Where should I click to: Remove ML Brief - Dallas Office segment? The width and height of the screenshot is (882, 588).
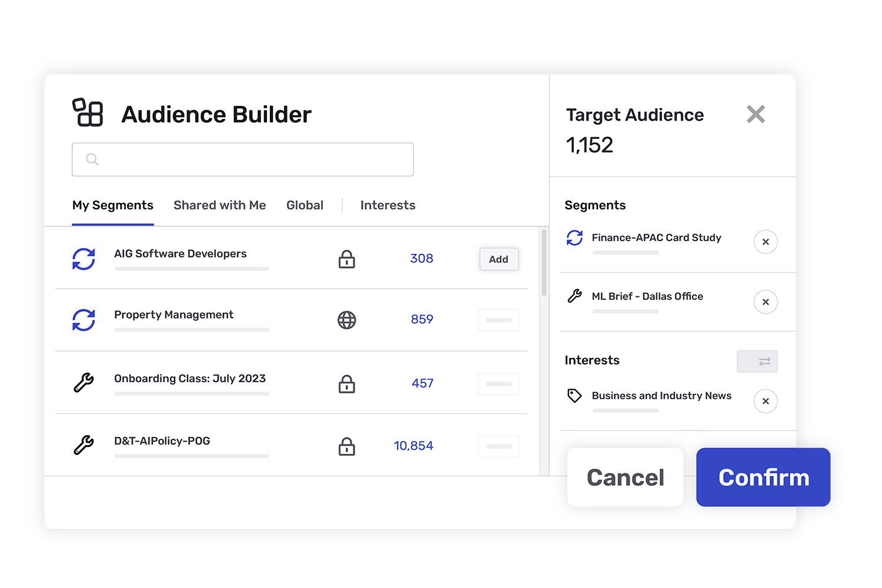(766, 302)
